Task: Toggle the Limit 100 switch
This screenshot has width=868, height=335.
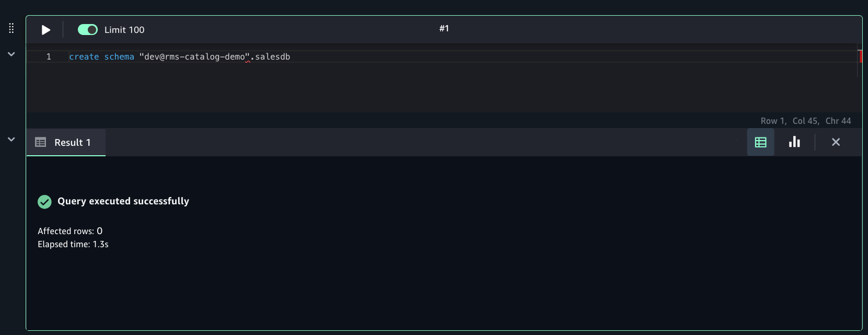Action: [x=88, y=30]
